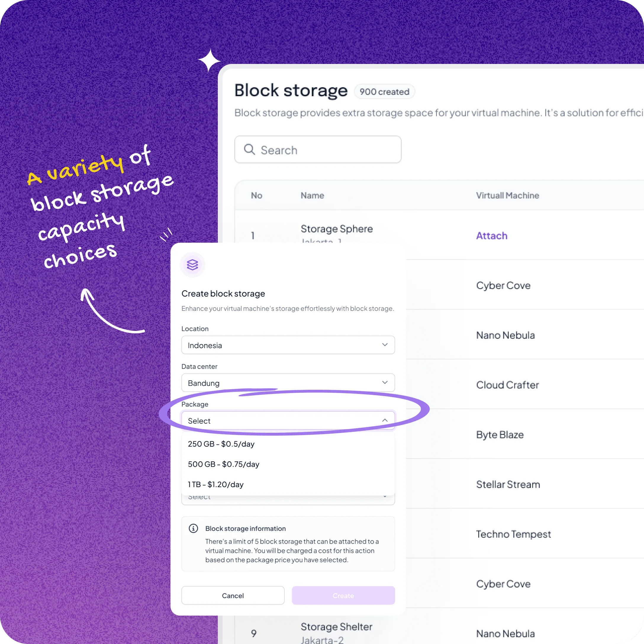Click the Create button on the dialog
This screenshot has height=644, width=644.
click(343, 595)
